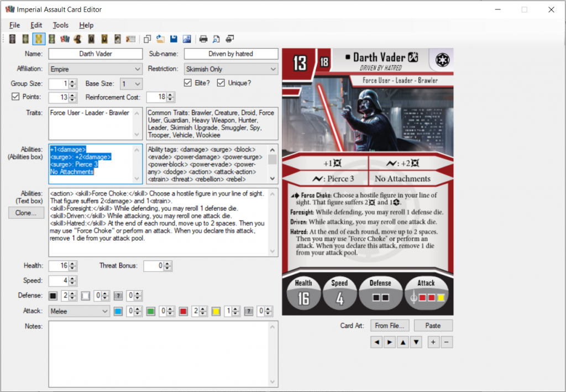Click the white defense die swatch
566x392 pixels.
click(x=86, y=296)
